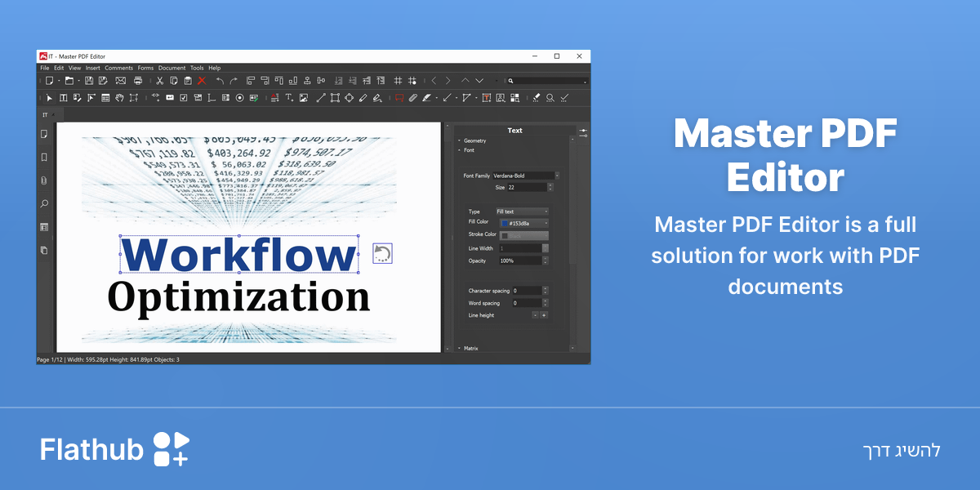The image size is (980, 490).
Task: Open the Comments menu
Action: (x=118, y=68)
